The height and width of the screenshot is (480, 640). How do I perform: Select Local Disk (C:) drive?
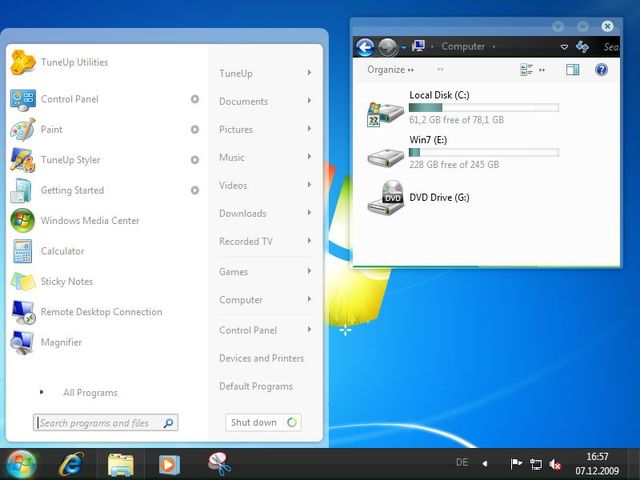(x=463, y=108)
